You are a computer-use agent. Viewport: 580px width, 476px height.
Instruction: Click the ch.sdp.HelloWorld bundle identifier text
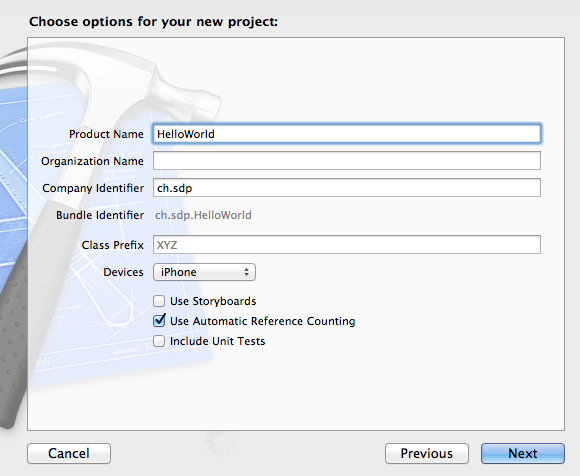point(203,215)
